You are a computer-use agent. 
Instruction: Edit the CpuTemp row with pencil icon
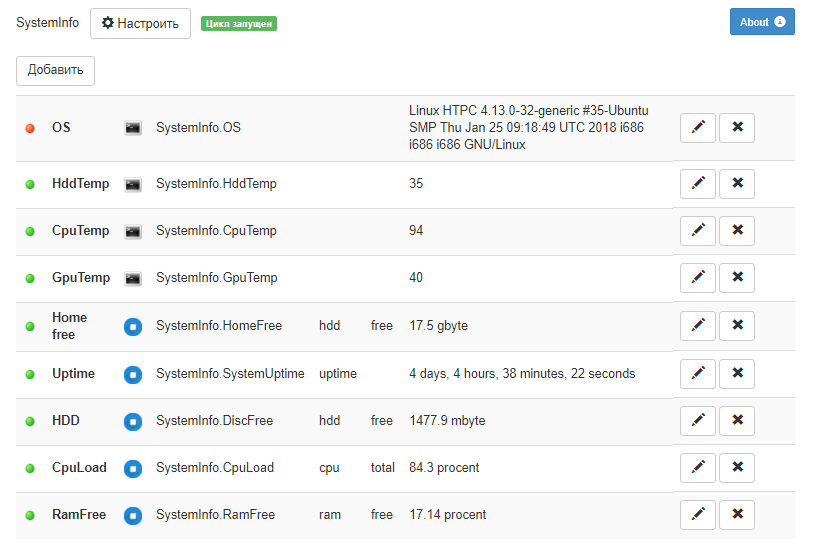[x=698, y=231]
